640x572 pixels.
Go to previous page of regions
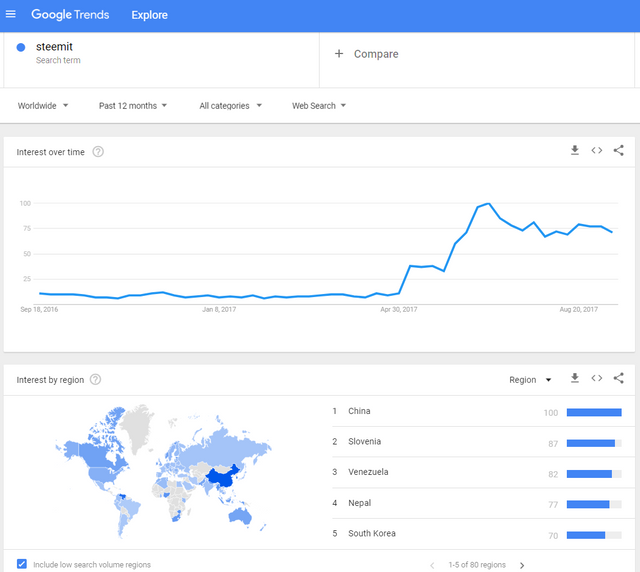(x=432, y=565)
